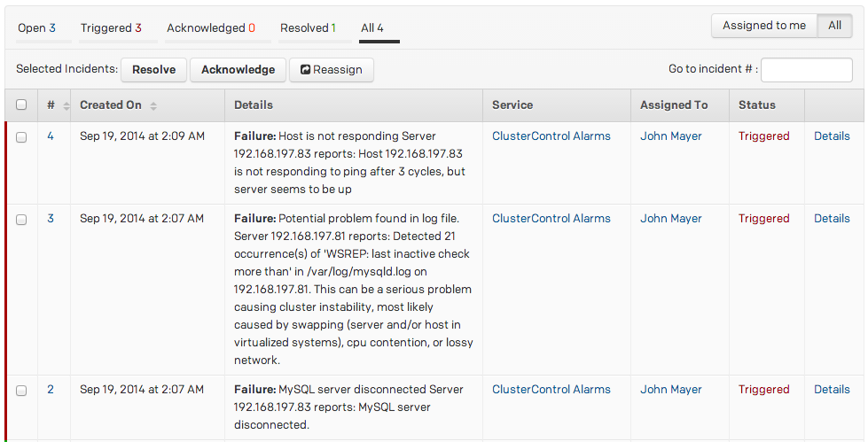Filter incidents by Assigned to me
Image resolution: width=868 pixels, height=442 pixels.
[763, 26]
